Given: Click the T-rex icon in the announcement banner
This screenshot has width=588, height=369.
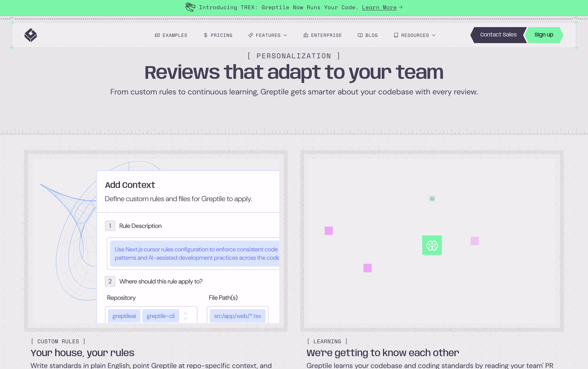Looking at the screenshot, I should pyautogui.click(x=190, y=7).
